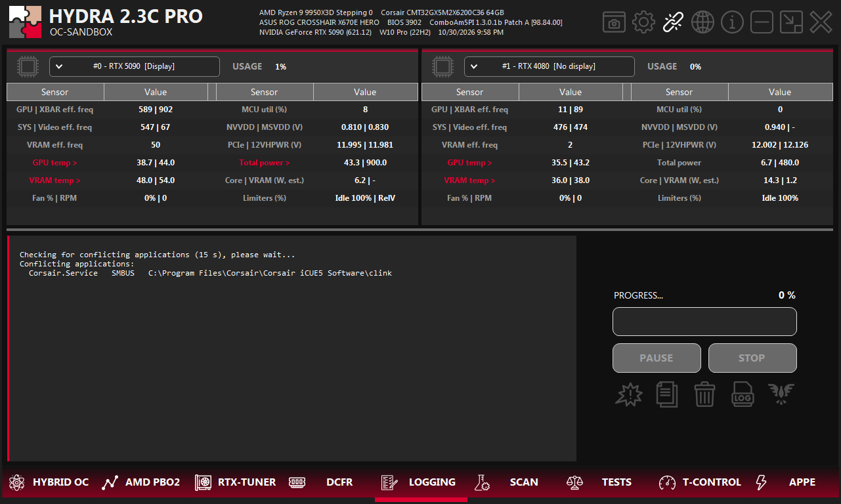Click the memory module icon of DCFR

pyautogui.click(x=297, y=482)
